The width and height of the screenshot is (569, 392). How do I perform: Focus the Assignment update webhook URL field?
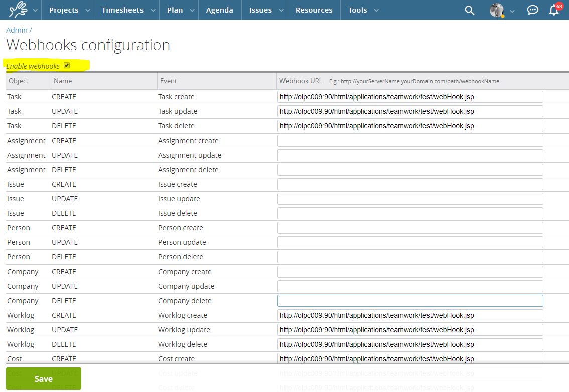[410, 155]
